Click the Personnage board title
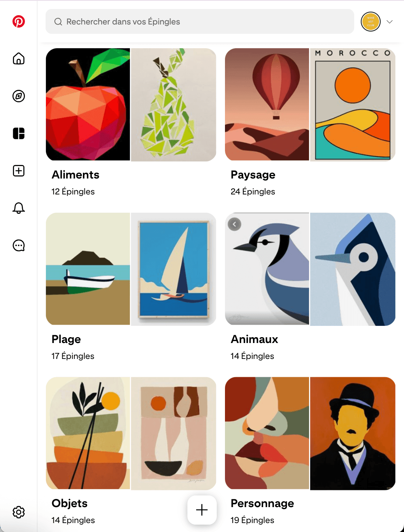 262,504
